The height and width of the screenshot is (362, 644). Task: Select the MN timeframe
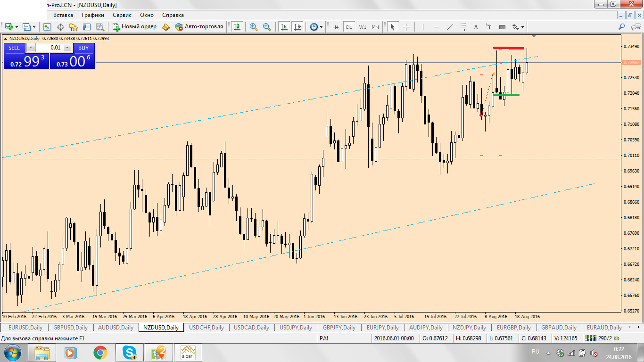click(x=375, y=27)
